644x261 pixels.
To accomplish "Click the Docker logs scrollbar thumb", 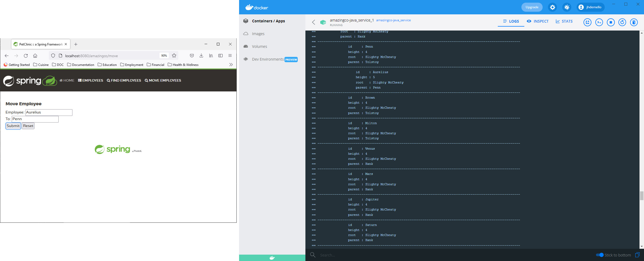I will [x=642, y=196].
